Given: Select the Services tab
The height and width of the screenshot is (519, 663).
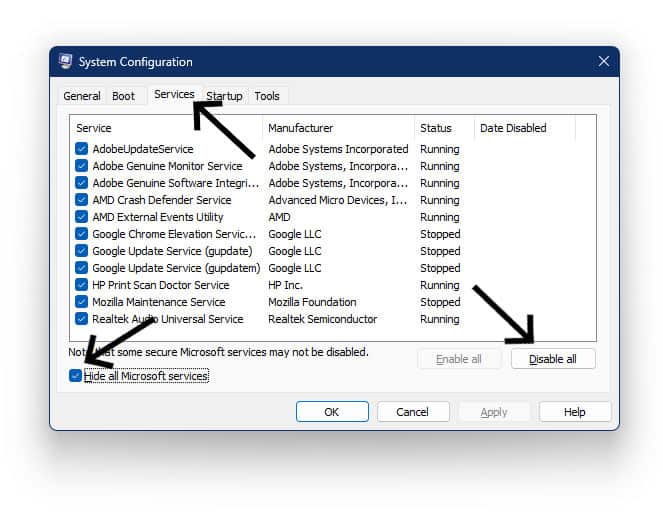Looking at the screenshot, I should click(x=174, y=94).
